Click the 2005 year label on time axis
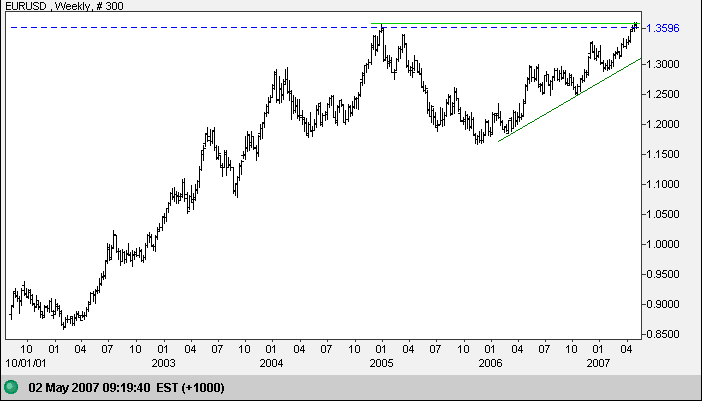 [x=381, y=363]
